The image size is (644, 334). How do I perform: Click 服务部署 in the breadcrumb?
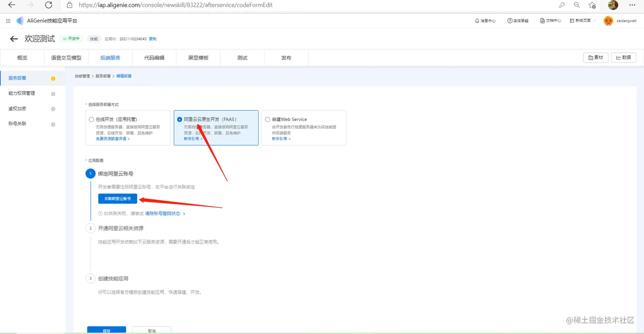coord(103,76)
